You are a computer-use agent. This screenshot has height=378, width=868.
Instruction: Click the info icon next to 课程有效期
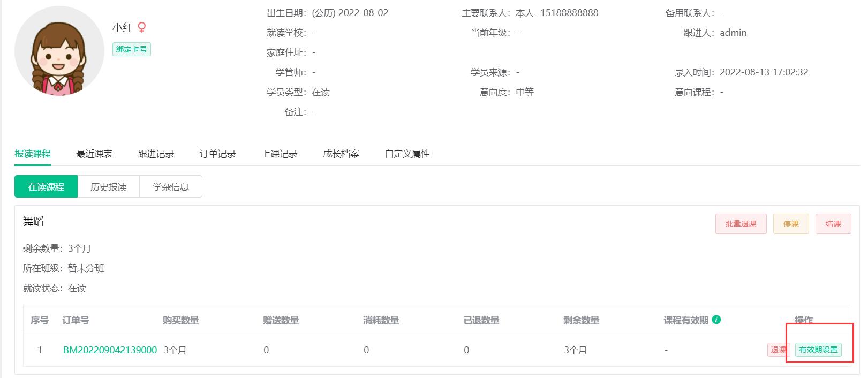click(716, 320)
